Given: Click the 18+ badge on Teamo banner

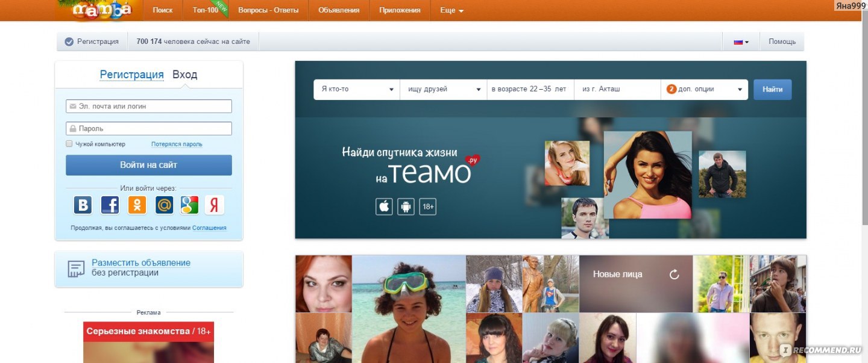Looking at the screenshot, I should coord(428,206).
